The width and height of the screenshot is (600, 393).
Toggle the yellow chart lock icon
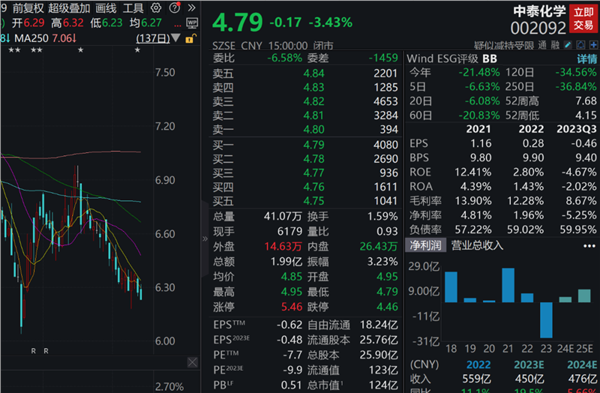190,39
